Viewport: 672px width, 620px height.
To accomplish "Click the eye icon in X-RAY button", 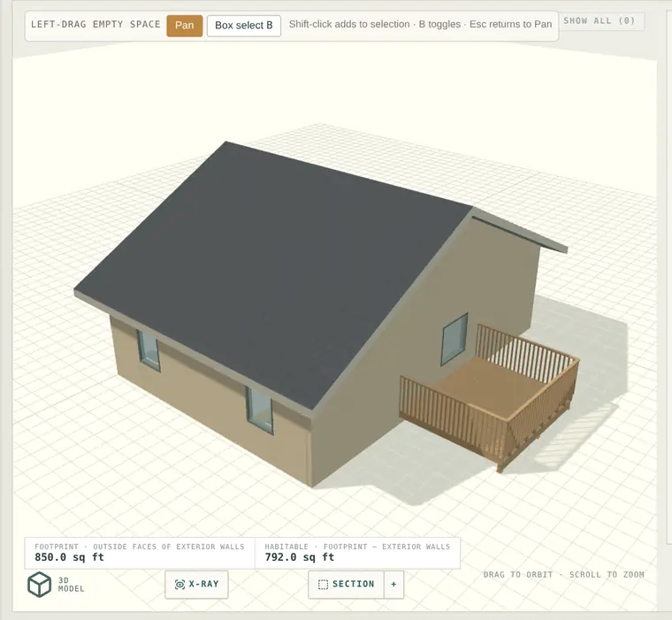I will click(x=179, y=585).
